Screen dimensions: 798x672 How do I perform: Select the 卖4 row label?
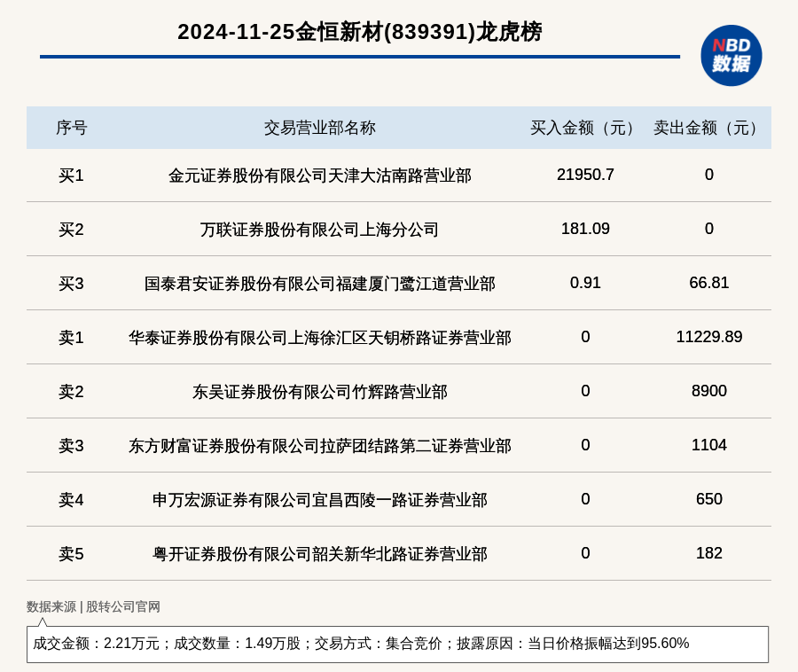coord(71,500)
